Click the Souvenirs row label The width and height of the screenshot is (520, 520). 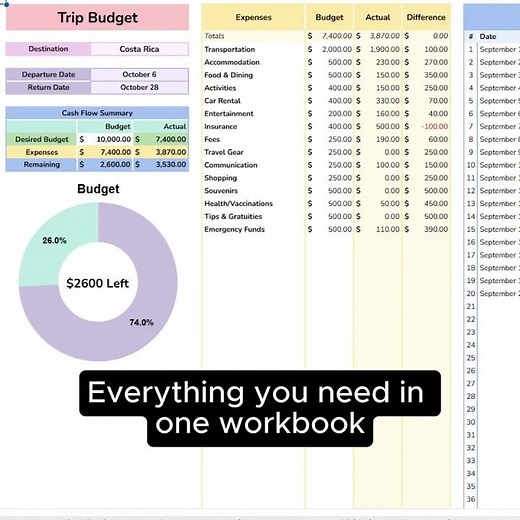click(x=221, y=191)
